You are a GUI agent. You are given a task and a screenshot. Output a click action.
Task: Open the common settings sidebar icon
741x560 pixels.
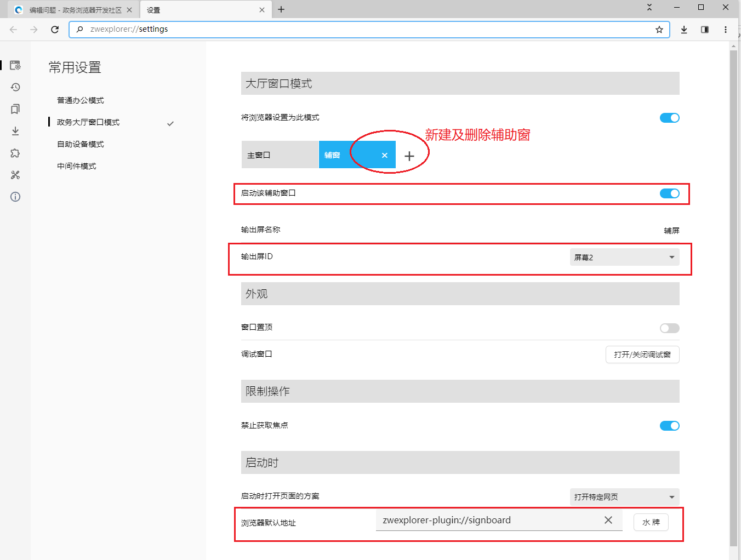[x=15, y=65]
